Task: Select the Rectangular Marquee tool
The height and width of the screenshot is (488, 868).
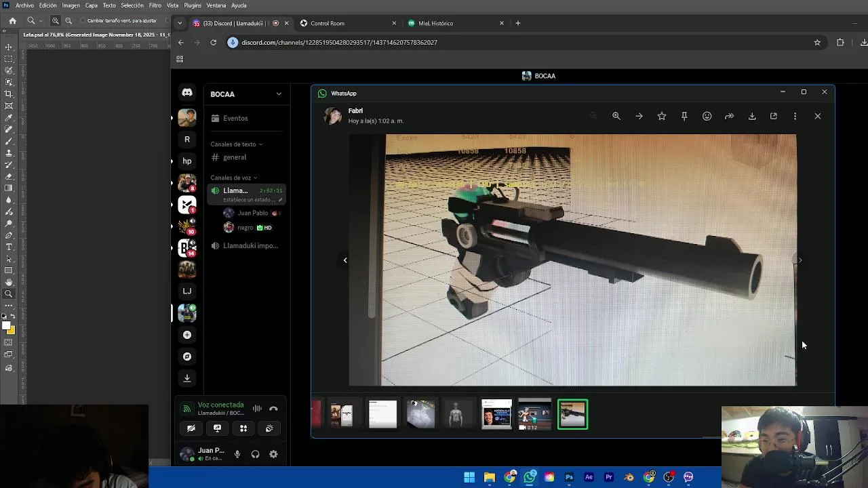Action: coord(9,59)
